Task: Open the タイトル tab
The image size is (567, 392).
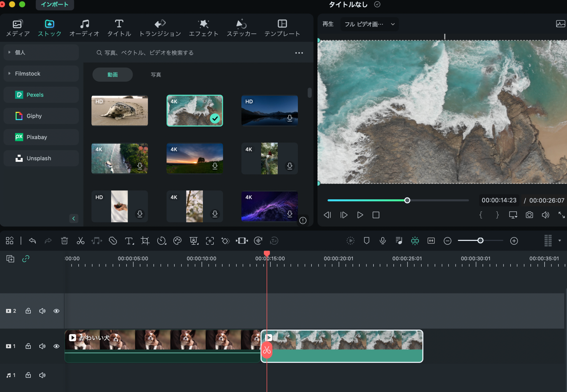Action: (x=119, y=28)
